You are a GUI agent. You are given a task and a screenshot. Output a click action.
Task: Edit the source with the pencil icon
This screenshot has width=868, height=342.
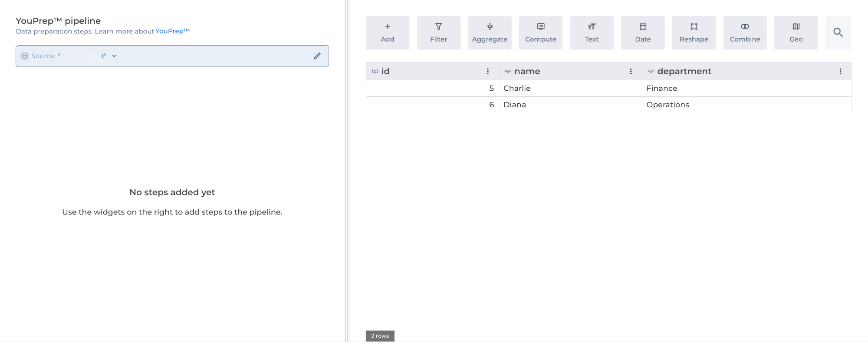click(317, 56)
